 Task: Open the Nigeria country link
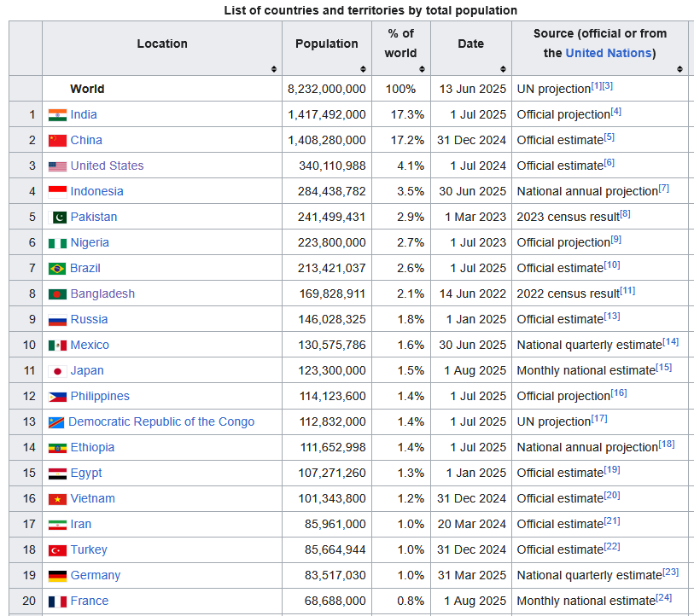click(90, 242)
